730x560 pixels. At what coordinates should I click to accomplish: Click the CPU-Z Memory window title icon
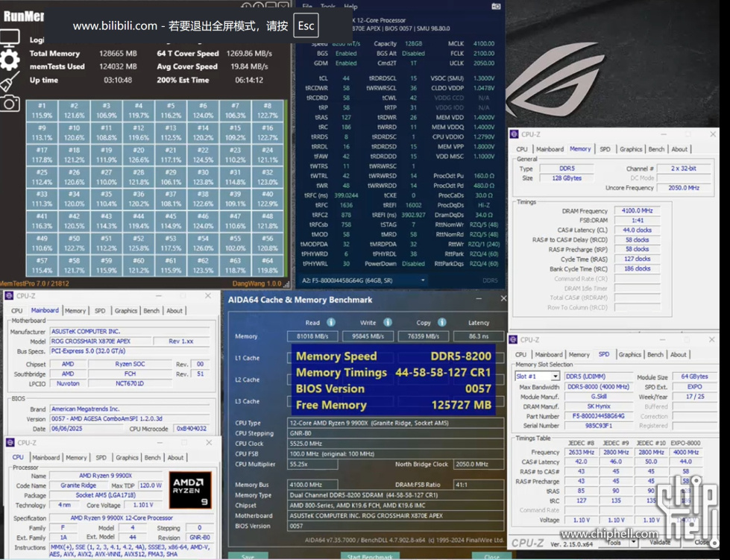click(x=514, y=134)
